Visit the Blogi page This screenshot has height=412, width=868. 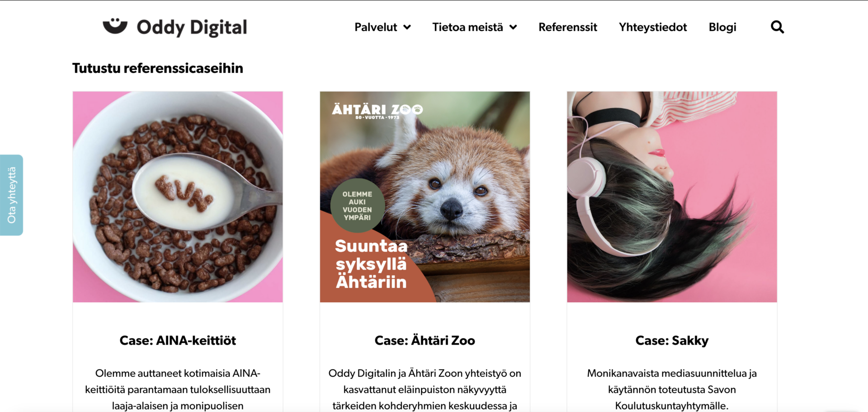pos(722,27)
